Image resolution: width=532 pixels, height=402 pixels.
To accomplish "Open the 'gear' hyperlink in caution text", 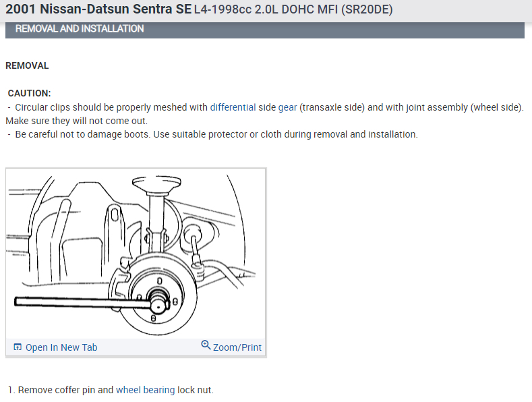I will (x=287, y=108).
